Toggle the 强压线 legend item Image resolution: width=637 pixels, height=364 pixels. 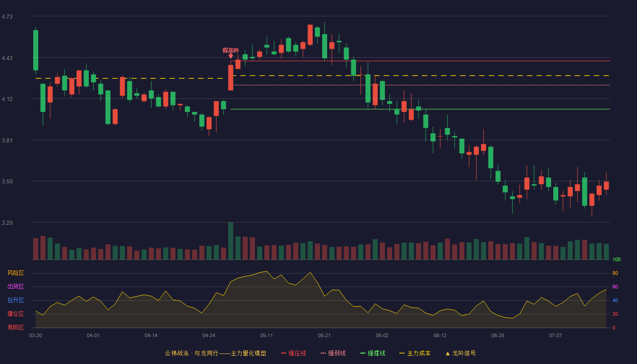coord(293,353)
